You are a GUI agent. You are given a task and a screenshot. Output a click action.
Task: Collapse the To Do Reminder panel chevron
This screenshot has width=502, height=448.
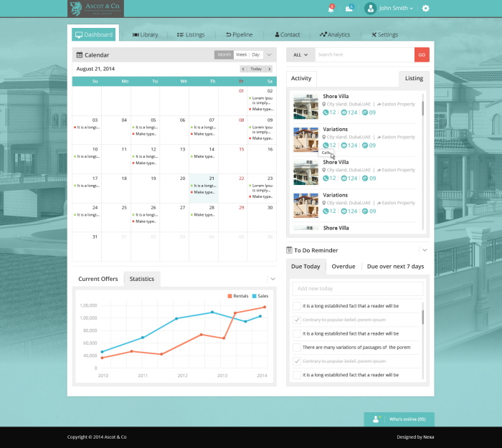coord(425,250)
